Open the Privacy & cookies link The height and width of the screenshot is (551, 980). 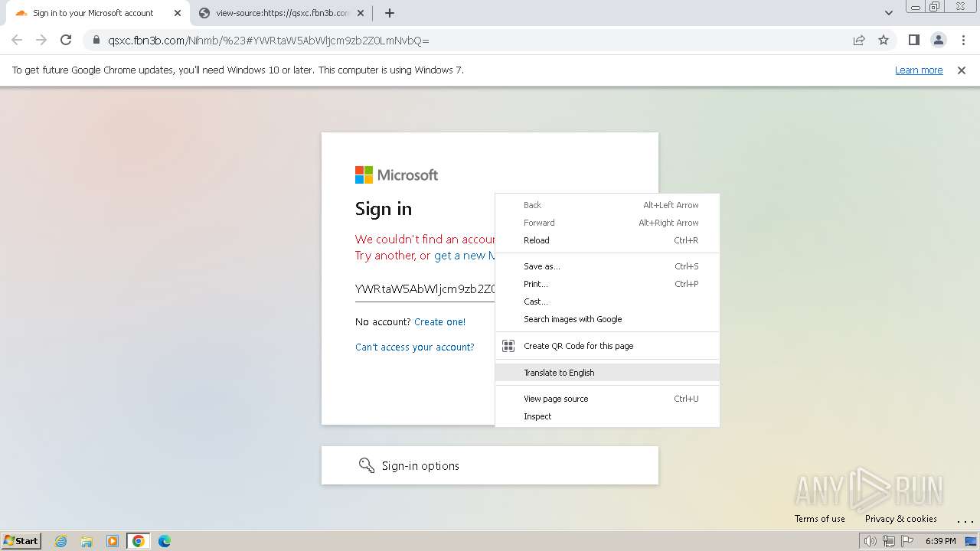pyautogui.click(x=900, y=519)
